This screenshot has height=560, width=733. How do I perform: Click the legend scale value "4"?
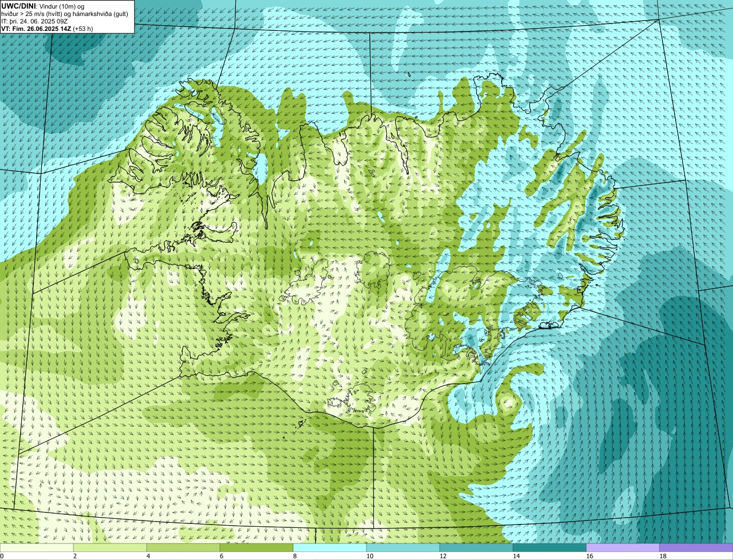pyautogui.click(x=148, y=556)
